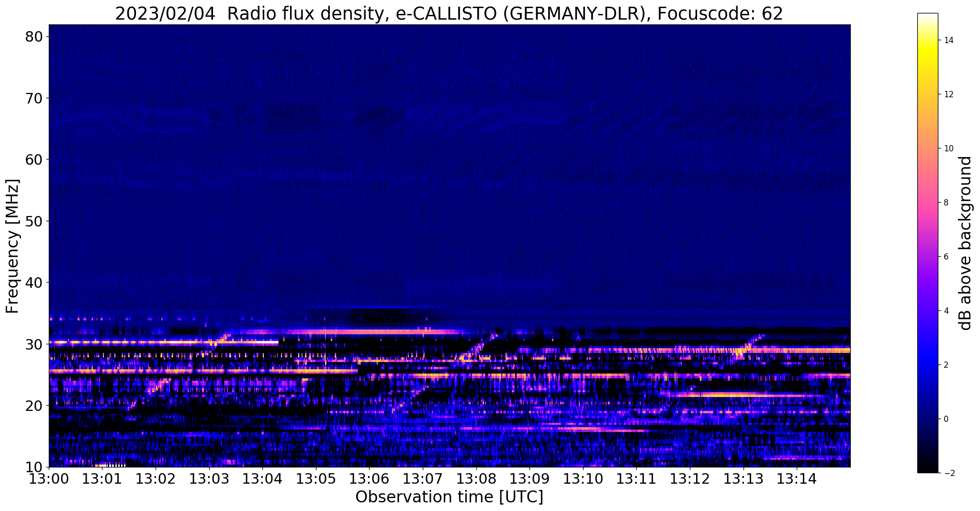980x511 pixels.
Task: Click the 13:13 time tick label
Action: point(743,479)
